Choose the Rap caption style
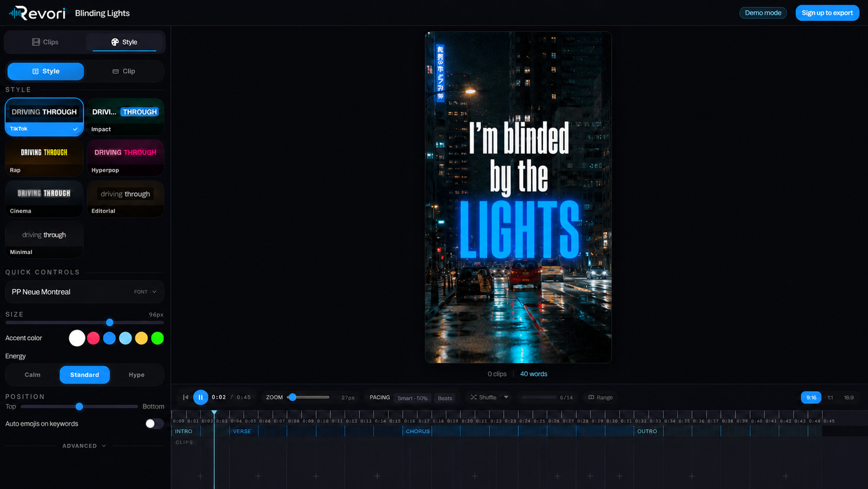 click(44, 158)
